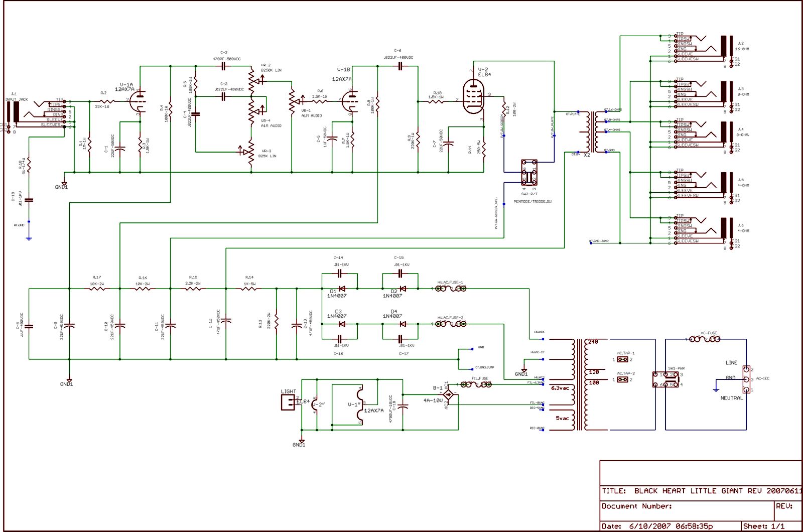Click the D1 1N4007 diode

point(342,289)
